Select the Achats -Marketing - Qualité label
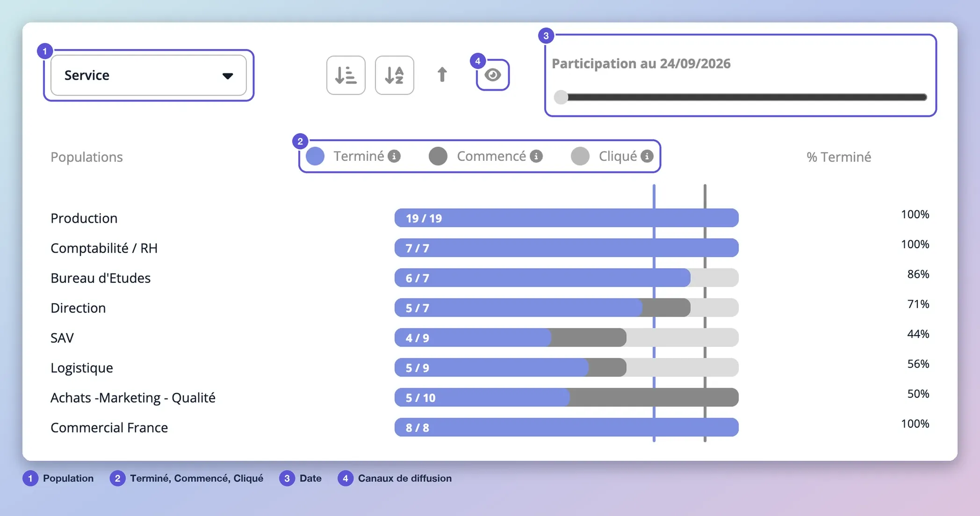 (133, 397)
